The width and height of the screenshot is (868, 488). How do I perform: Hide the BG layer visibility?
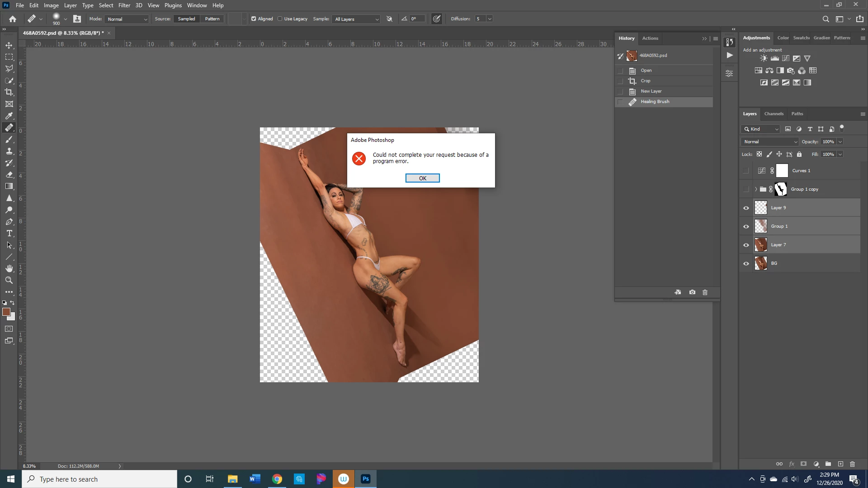pyautogui.click(x=746, y=263)
